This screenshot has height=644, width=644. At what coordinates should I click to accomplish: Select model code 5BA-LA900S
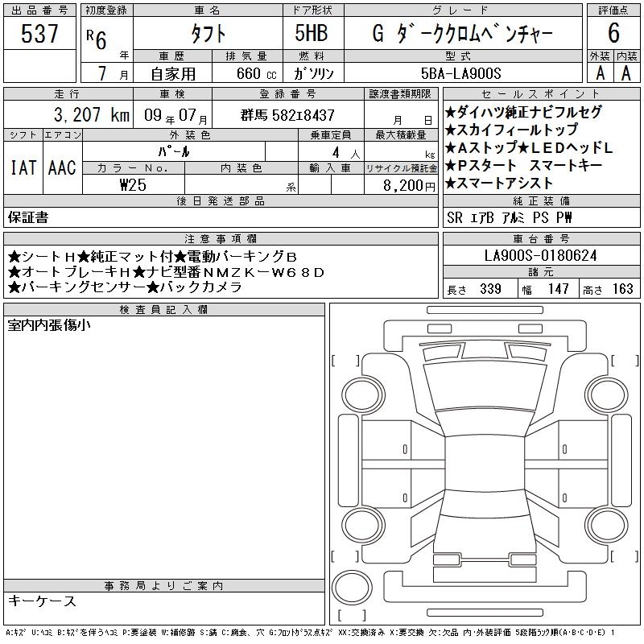coord(461,73)
